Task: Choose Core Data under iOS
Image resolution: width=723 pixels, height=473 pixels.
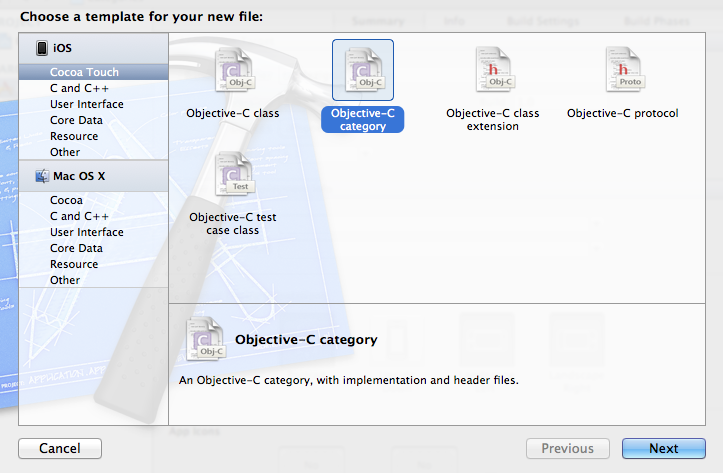Action: click(x=76, y=120)
